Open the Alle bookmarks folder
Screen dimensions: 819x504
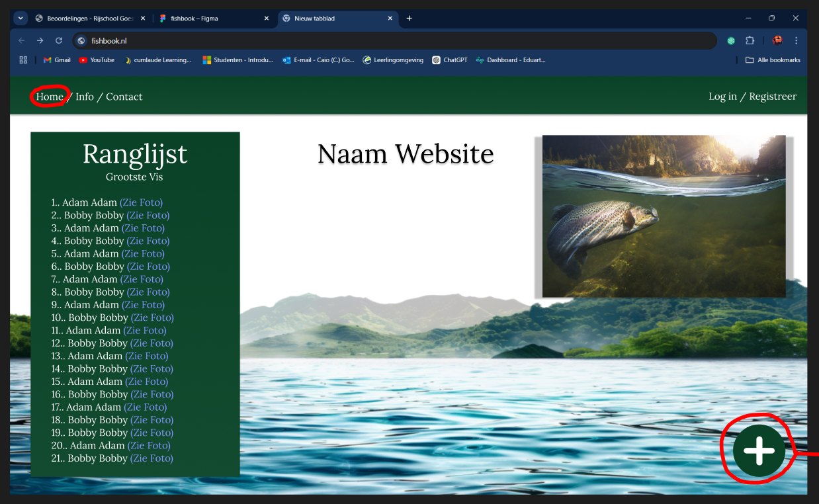point(773,60)
